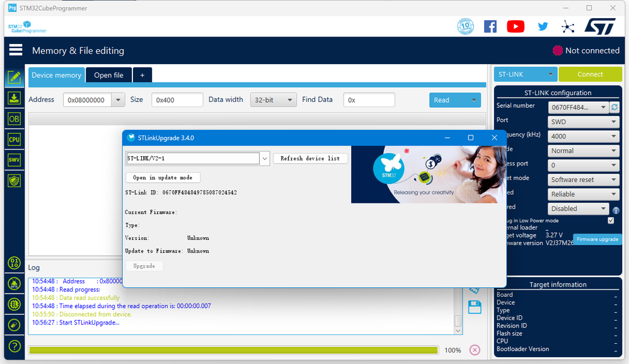Viewport: 629px width, 364px height.
Task: Click the green Connect button
Action: coord(590,74)
